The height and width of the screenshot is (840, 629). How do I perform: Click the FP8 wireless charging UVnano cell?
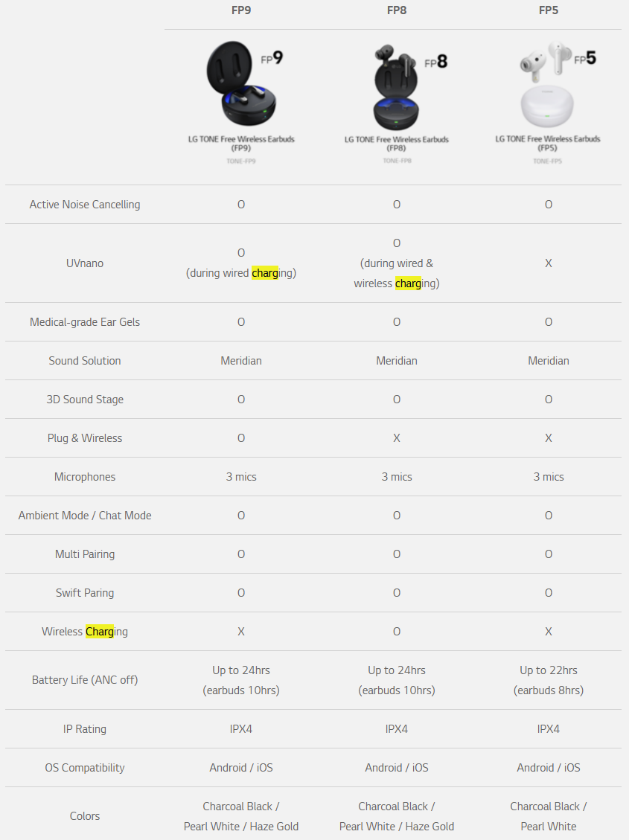pyautogui.click(x=397, y=263)
